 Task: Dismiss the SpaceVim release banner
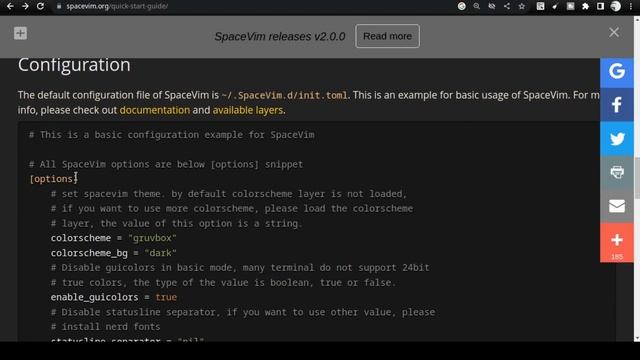click(x=614, y=32)
